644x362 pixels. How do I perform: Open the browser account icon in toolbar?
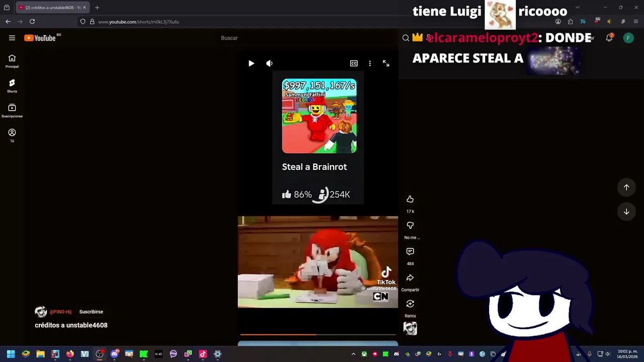point(558,22)
